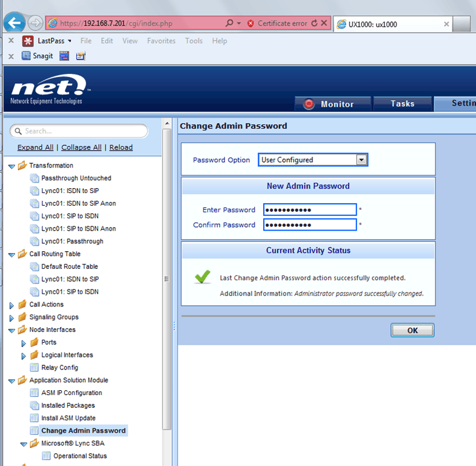Click the red Certificate error shield icon
The image size is (476, 466).
250,24
